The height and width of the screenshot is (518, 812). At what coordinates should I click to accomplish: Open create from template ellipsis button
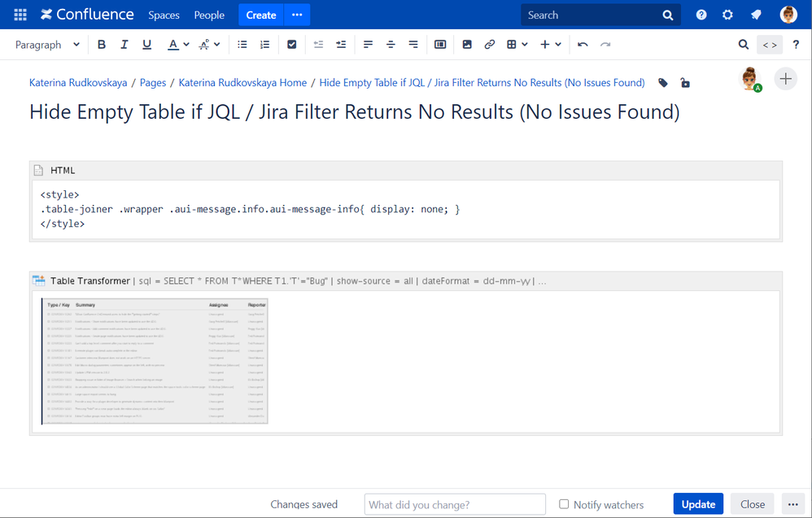coord(297,15)
